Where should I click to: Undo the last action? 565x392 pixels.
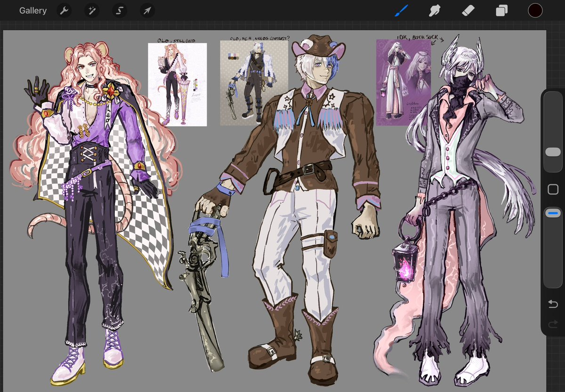[x=553, y=304]
